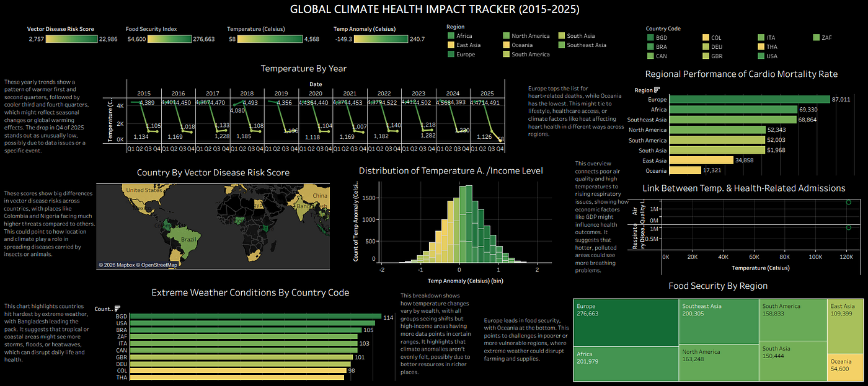868x386 pixels.
Task: Highlight COL in Country Code legend
Action: pyautogui.click(x=705, y=38)
